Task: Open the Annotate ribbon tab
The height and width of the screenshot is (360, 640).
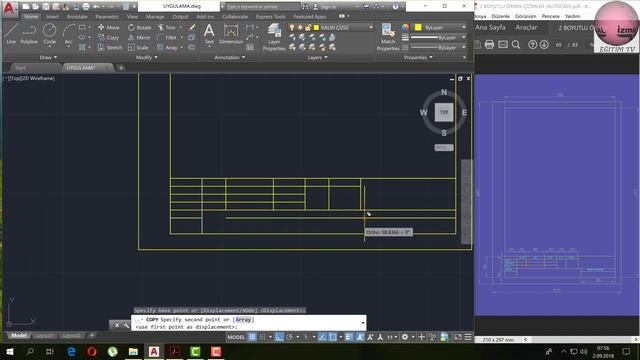Action: click(x=77, y=17)
